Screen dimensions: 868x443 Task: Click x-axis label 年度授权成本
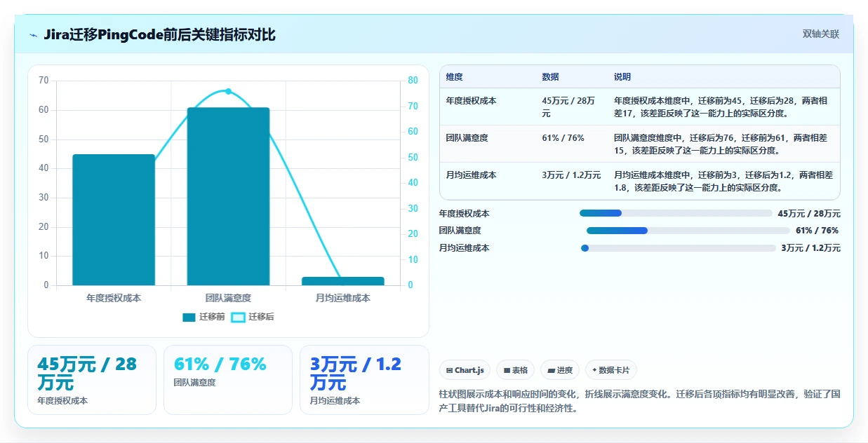point(114,298)
